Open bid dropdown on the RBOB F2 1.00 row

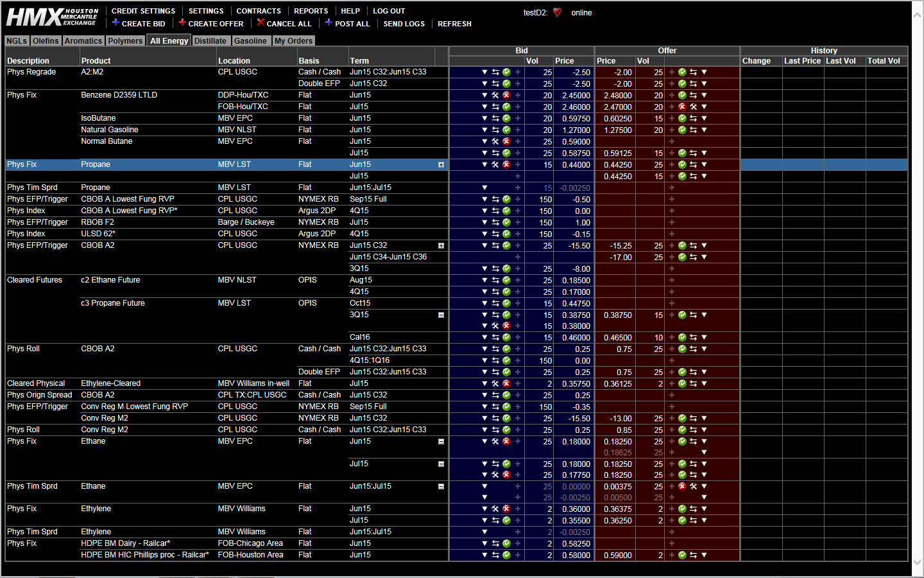[484, 222]
